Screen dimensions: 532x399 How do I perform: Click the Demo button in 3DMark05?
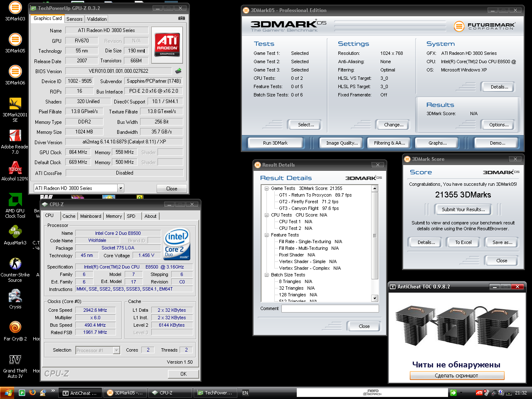click(x=498, y=143)
